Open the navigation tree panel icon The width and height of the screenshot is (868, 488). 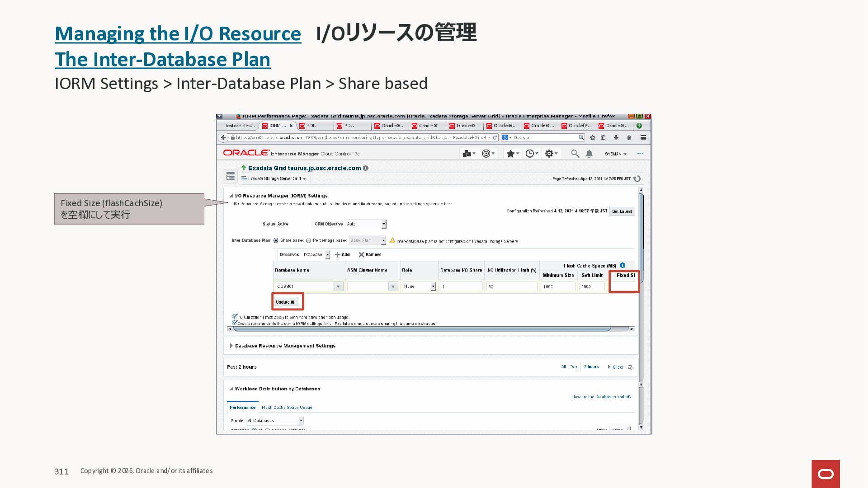231,177
